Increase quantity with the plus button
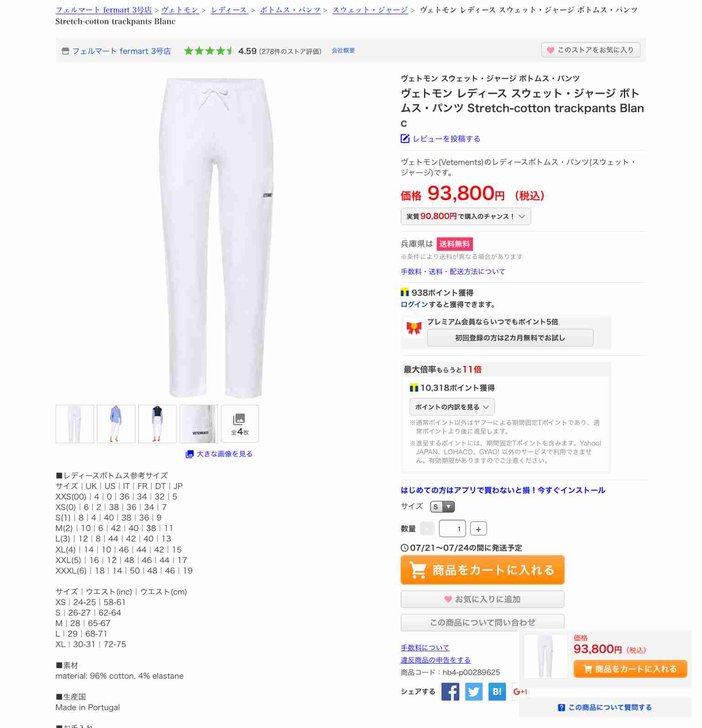Viewport: 702px width, 728px height. point(479,529)
